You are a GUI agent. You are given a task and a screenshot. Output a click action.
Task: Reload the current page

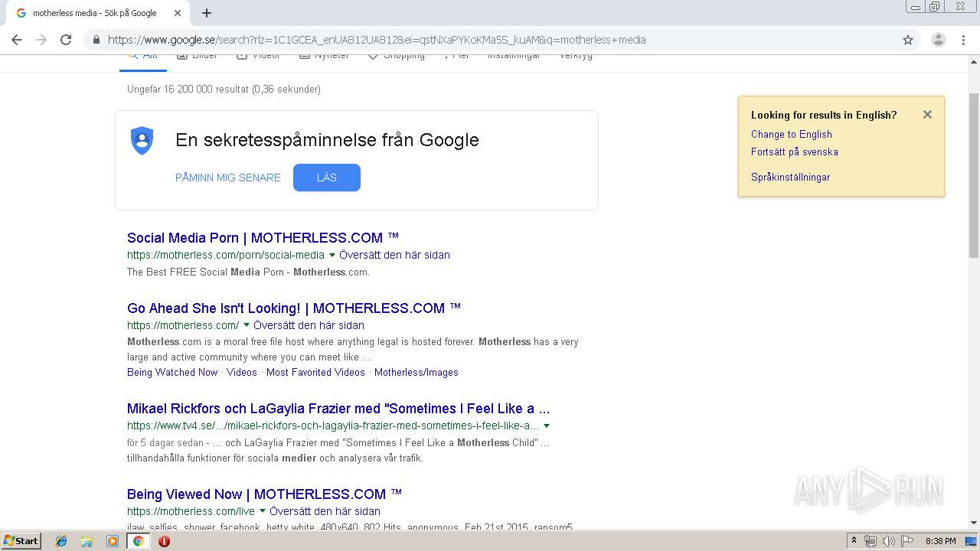coord(66,40)
